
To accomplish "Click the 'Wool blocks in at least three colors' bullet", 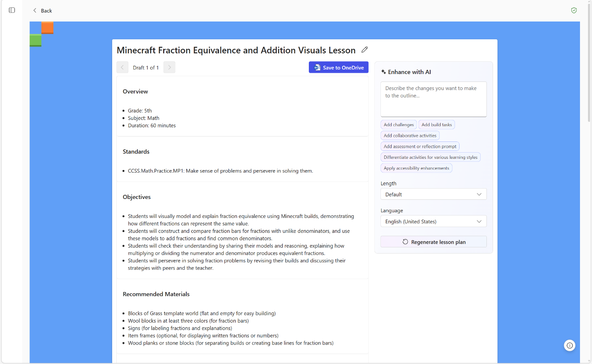I will [188, 321].
